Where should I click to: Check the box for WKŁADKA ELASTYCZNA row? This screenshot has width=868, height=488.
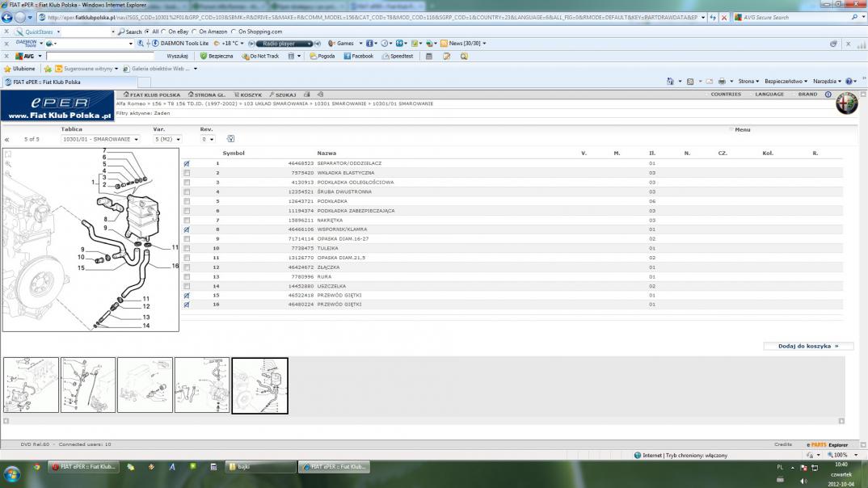187,173
